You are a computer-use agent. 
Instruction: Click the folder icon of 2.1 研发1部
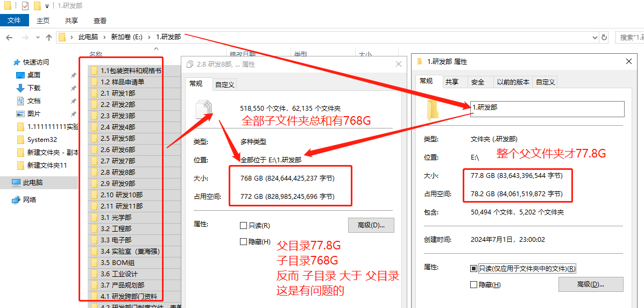pyautogui.click(x=94, y=93)
